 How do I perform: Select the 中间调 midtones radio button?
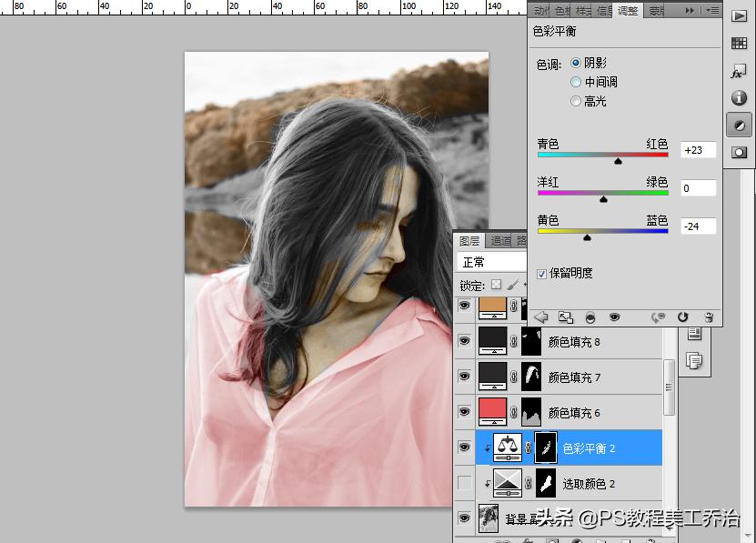[x=576, y=82]
